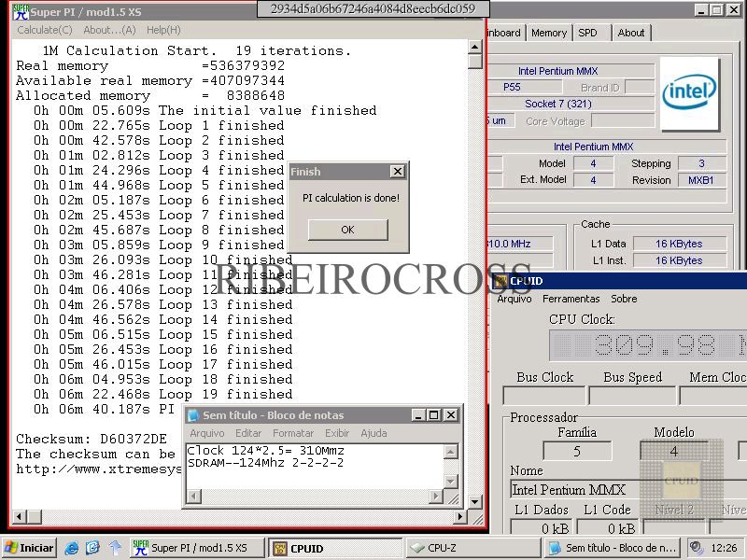
Task: Maximize the Bloco de notas window
Action: point(434,415)
